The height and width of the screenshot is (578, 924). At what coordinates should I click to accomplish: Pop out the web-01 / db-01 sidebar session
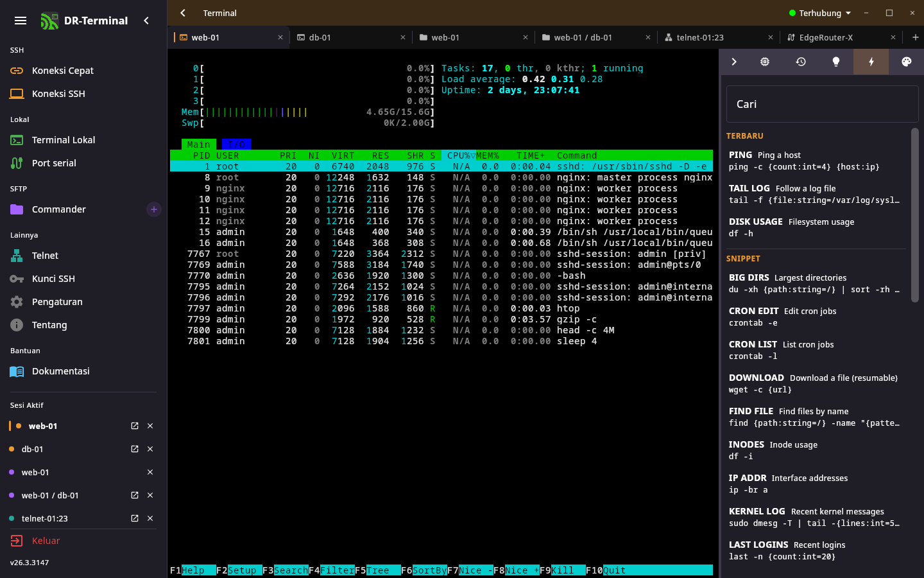pos(135,495)
